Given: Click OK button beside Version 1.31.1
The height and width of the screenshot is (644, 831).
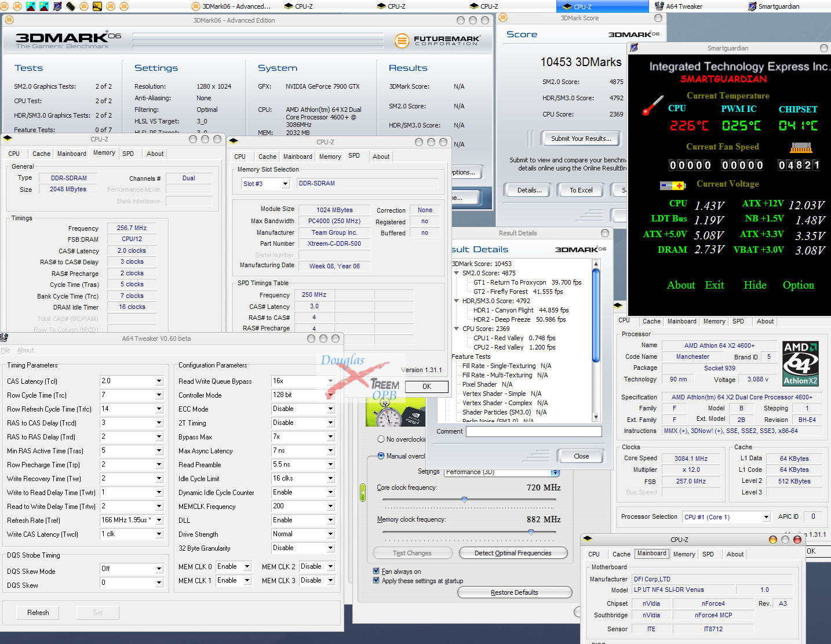Looking at the screenshot, I should pyautogui.click(x=427, y=387).
